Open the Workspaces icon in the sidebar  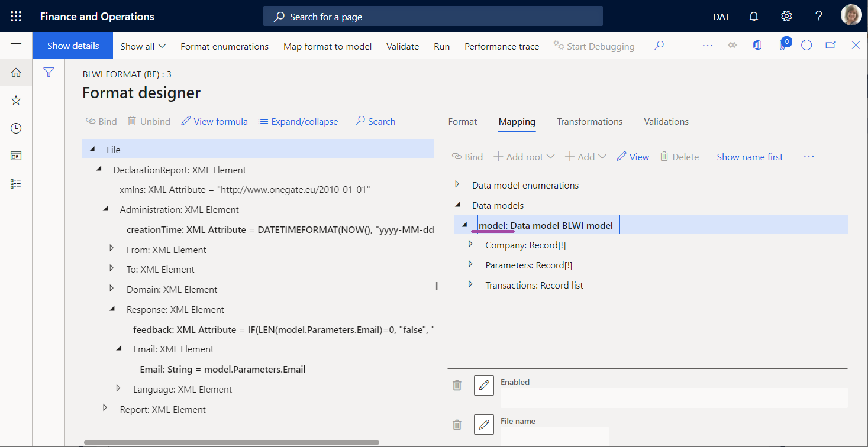click(x=15, y=156)
